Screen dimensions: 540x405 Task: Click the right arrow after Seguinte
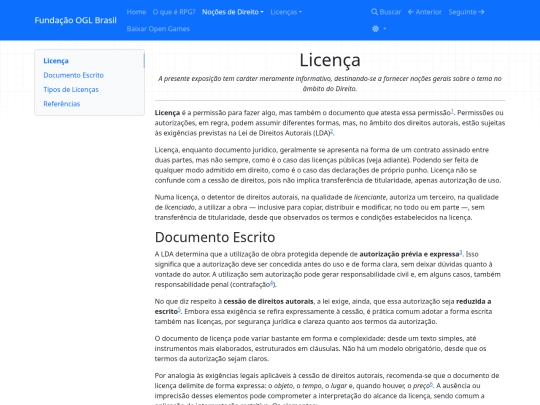point(481,12)
